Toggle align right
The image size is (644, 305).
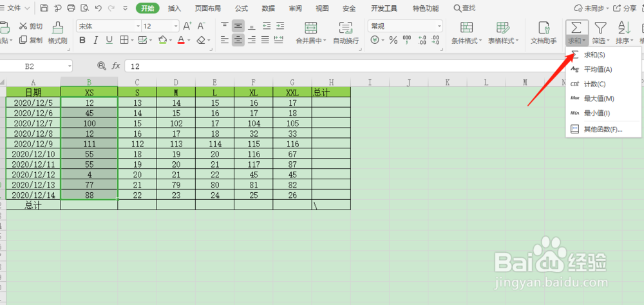(x=252, y=40)
